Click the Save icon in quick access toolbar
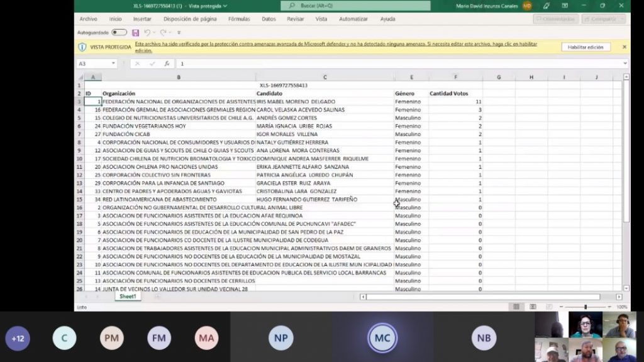 (135, 33)
